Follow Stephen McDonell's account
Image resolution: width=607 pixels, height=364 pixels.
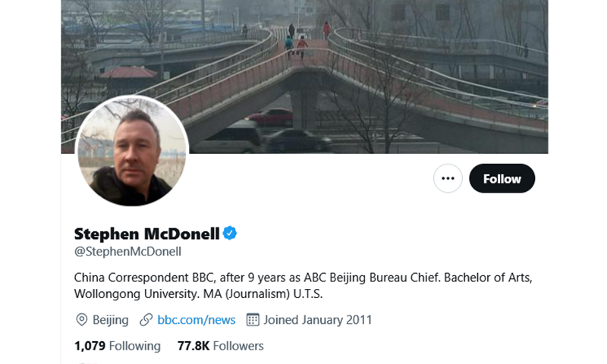pyautogui.click(x=502, y=179)
